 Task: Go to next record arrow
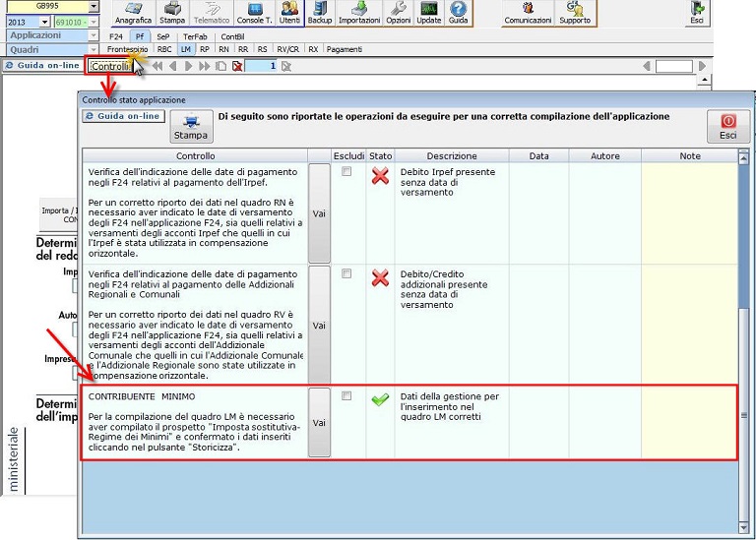(189, 67)
